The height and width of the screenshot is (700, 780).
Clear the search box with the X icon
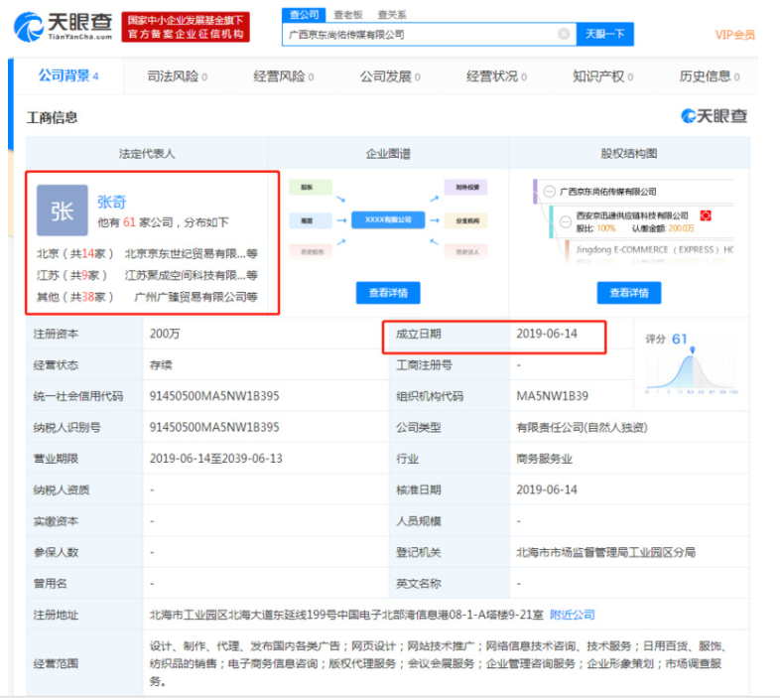pyautogui.click(x=564, y=34)
